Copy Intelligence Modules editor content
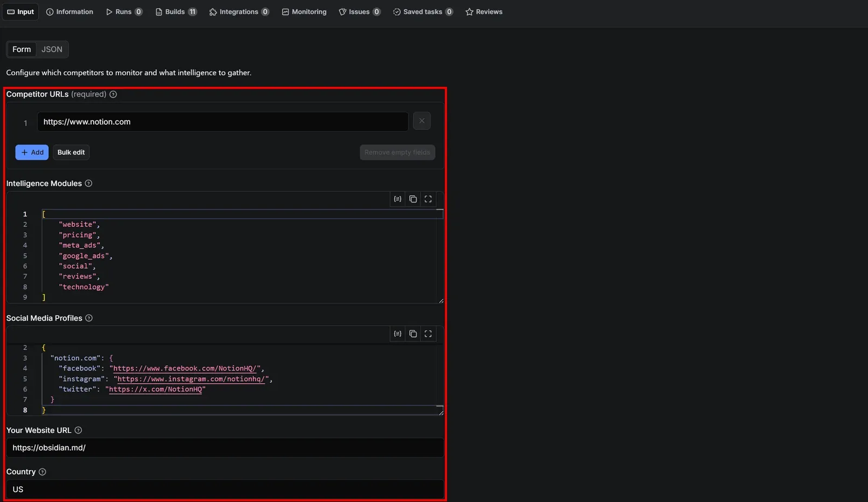 [x=413, y=199]
